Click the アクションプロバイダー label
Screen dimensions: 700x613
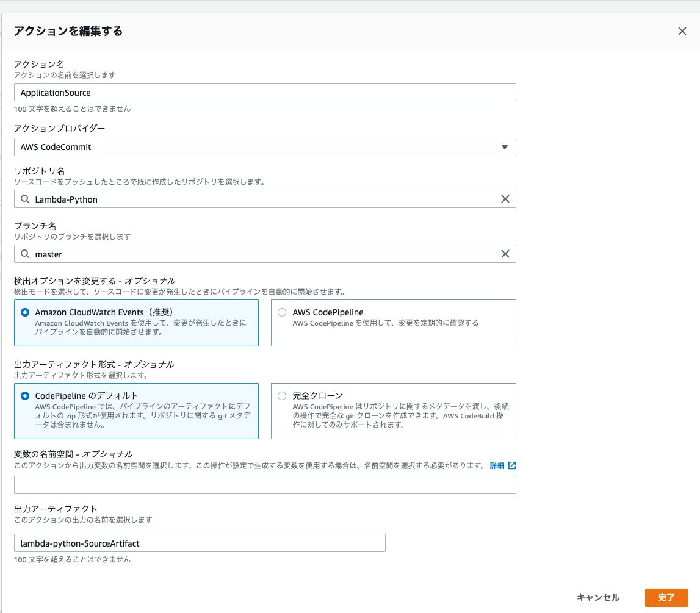click(59, 129)
